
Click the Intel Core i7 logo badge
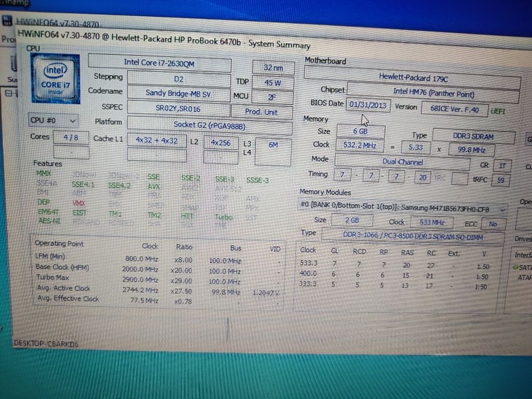pyautogui.click(x=56, y=79)
